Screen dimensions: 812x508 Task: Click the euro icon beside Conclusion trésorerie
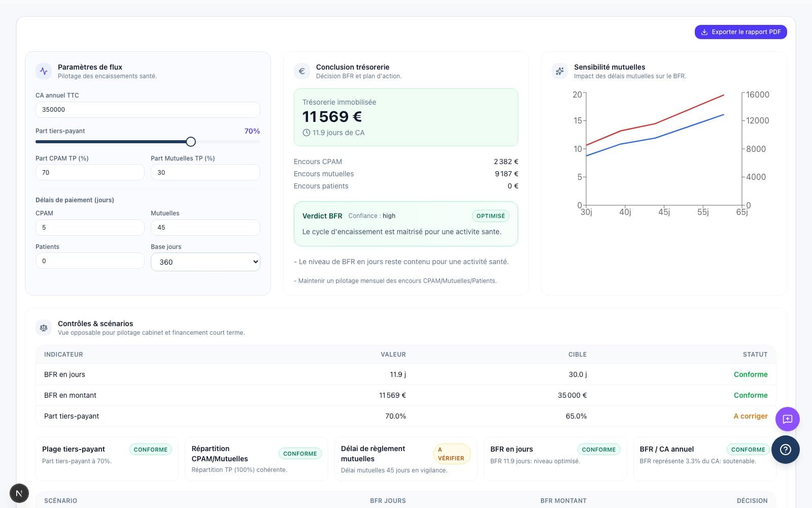pyautogui.click(x=302, y=71)
